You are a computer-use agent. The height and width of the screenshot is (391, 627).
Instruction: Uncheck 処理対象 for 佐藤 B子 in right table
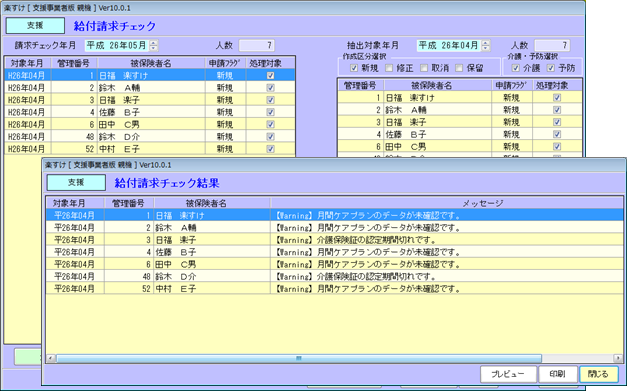pos(557,134)
